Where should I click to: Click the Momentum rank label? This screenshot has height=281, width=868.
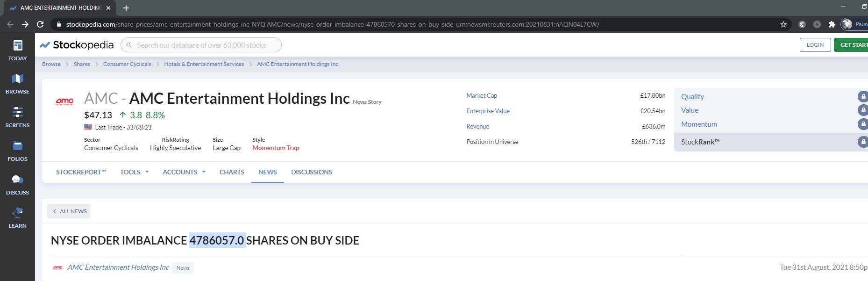click(699, 124)
